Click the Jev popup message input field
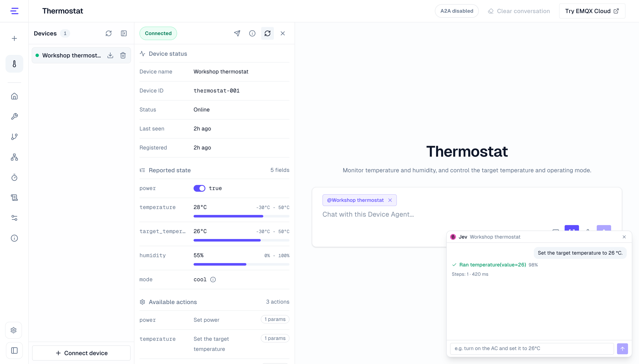The width and height of the screenshot is (639, 364). 532,349
